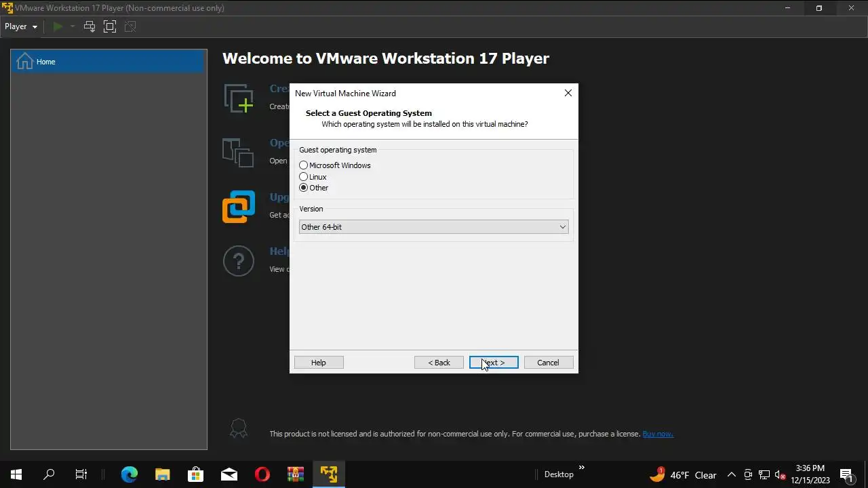
Task: Launch Opera browser from the taskbar
Action: (262, 474)
